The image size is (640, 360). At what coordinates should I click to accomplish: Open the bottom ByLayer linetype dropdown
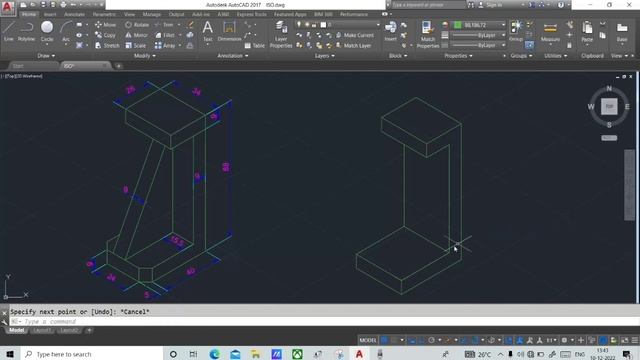479,45
